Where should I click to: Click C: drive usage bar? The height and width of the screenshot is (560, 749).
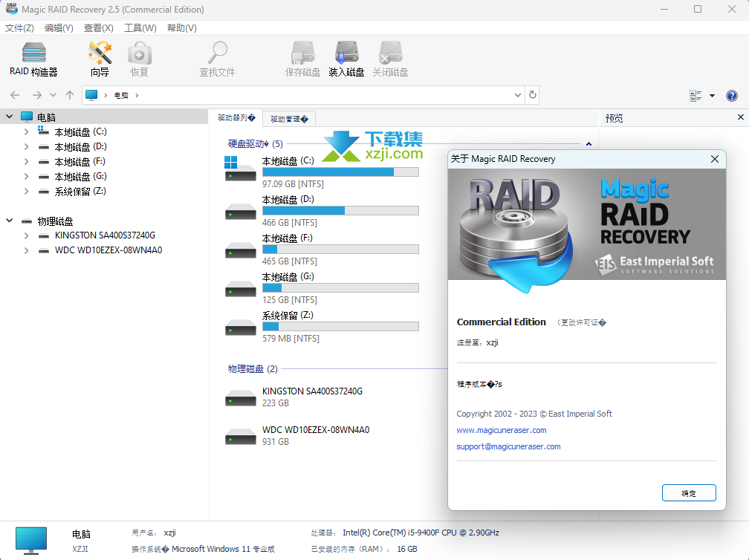click(x=340, y=172)
